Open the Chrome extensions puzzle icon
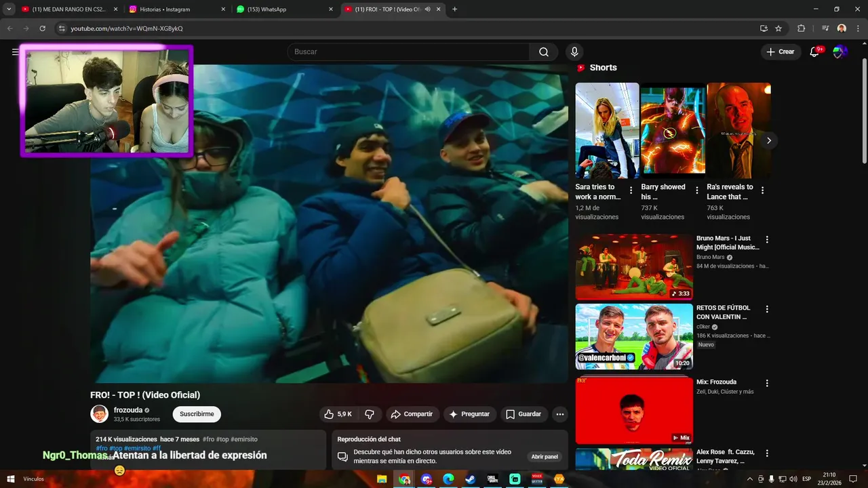 click(801, 28)
